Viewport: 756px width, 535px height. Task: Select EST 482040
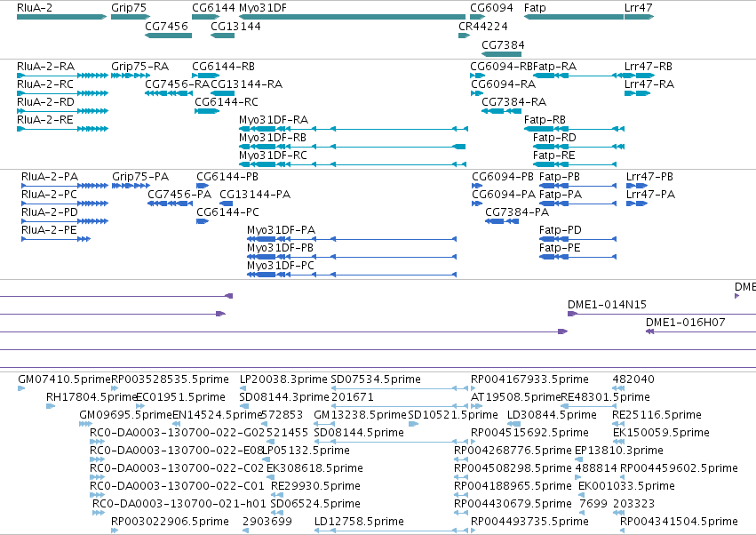618,388
